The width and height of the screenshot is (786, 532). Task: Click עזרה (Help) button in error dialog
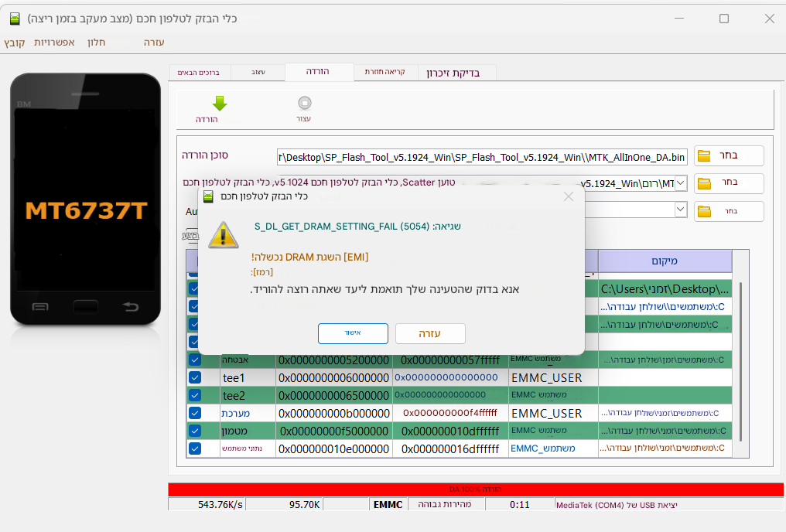430,333
